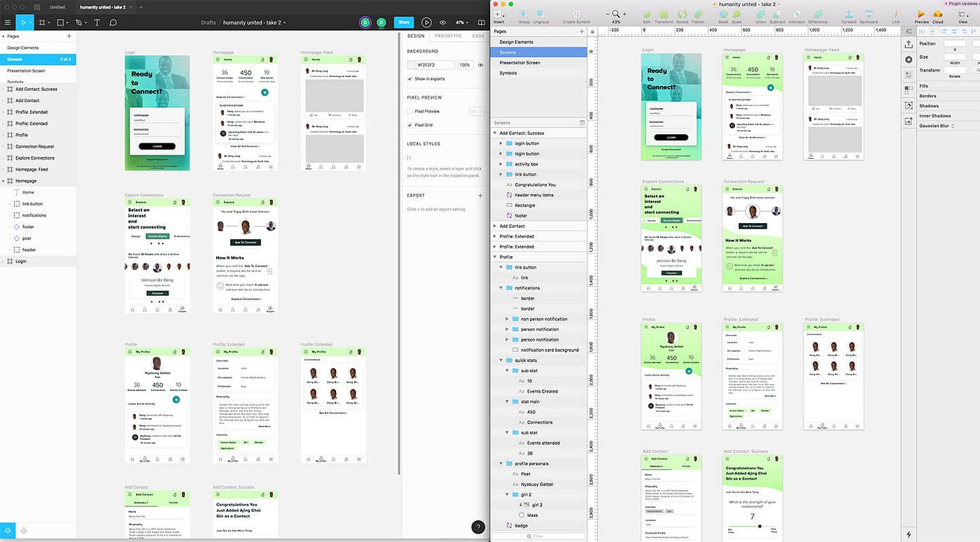Click the layer Filter field in Sketch
This screenshot has width=980, height=542.
[x=538, y=535]
